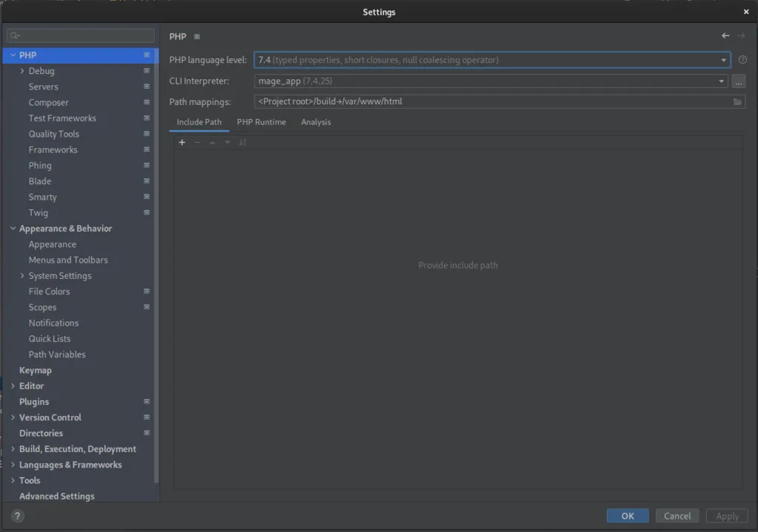Viewport: 758px width, 532px height.
Task: Select the Path mappings input field
Action: coord(489,101)
